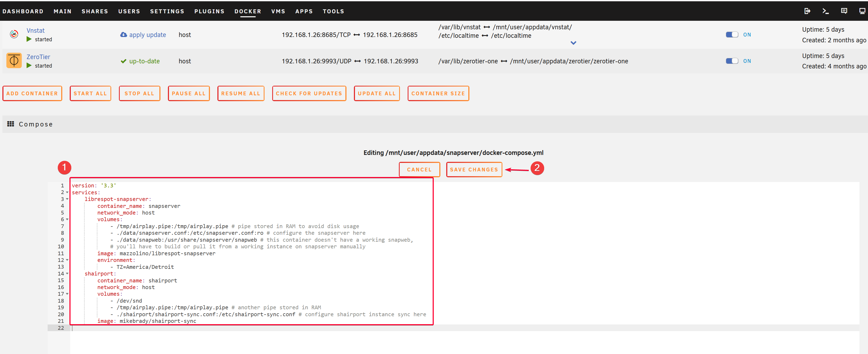868x354 pixels.
Task: Click the image mazzolino/librespot-snapserver line
Action: (x=156, y=253)
